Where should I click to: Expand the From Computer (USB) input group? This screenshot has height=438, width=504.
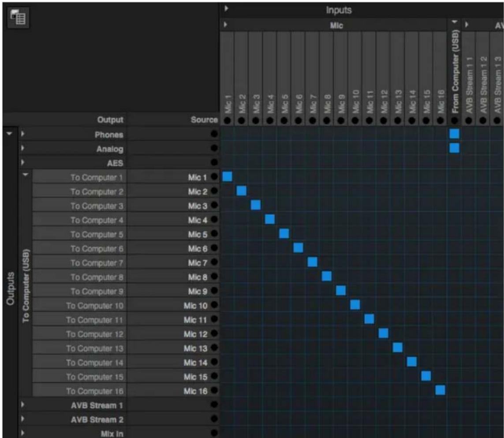click(x=455, y=22)
